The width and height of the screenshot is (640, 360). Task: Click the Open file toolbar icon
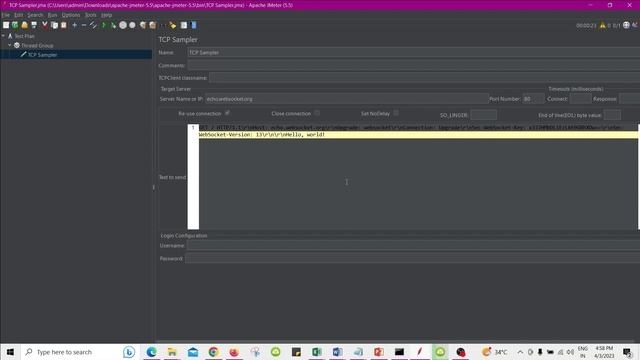pyautogui.click(x=24, y=25)
